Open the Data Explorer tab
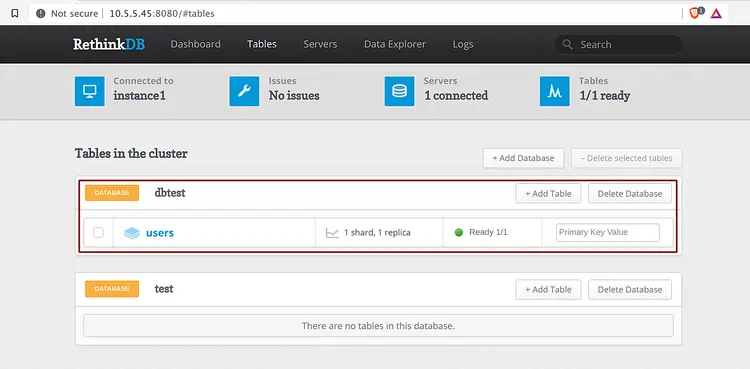 (395, 44)
